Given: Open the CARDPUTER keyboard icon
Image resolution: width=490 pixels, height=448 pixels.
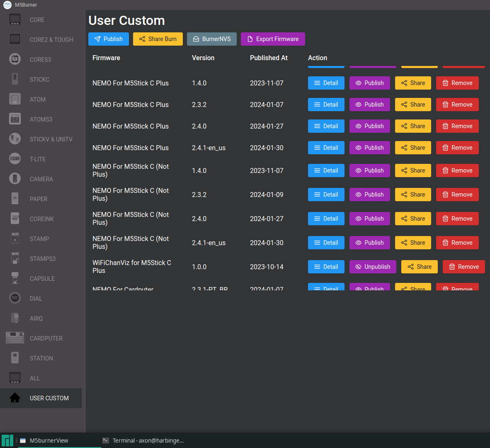Looking at the screenshot, I should (x=15, y=338).
